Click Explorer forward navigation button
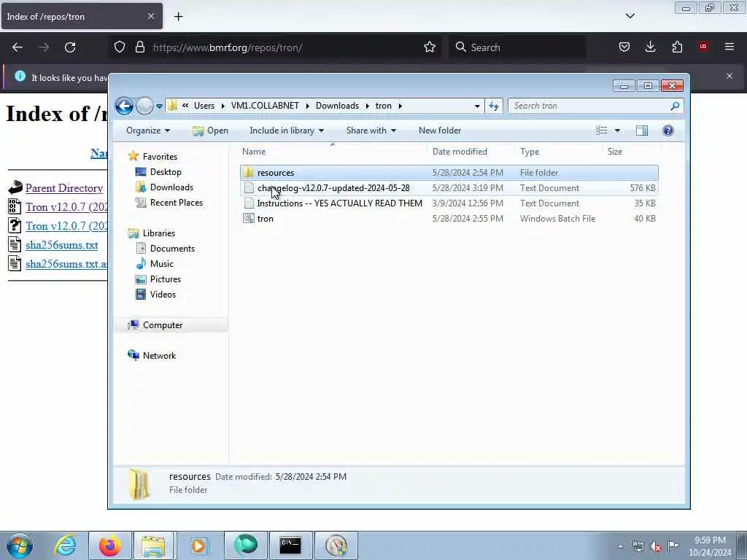This screenshot has width=747, height=560. point(144,106)
